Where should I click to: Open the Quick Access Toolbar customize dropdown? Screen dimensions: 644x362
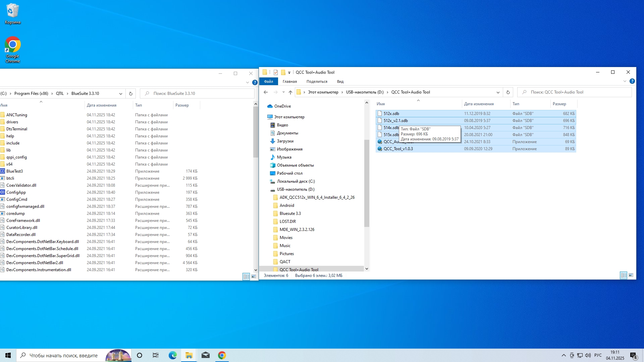point(289,72)
